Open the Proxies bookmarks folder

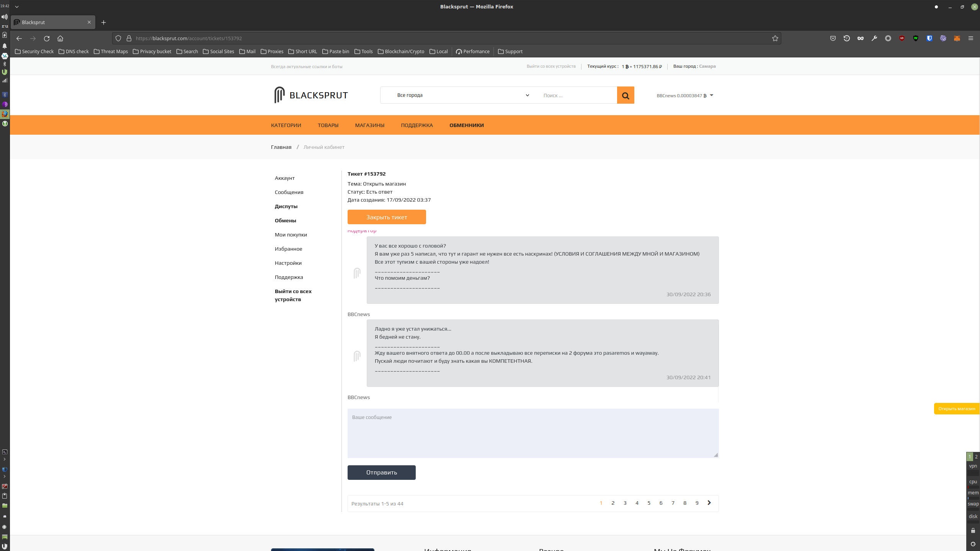point(272,51)
